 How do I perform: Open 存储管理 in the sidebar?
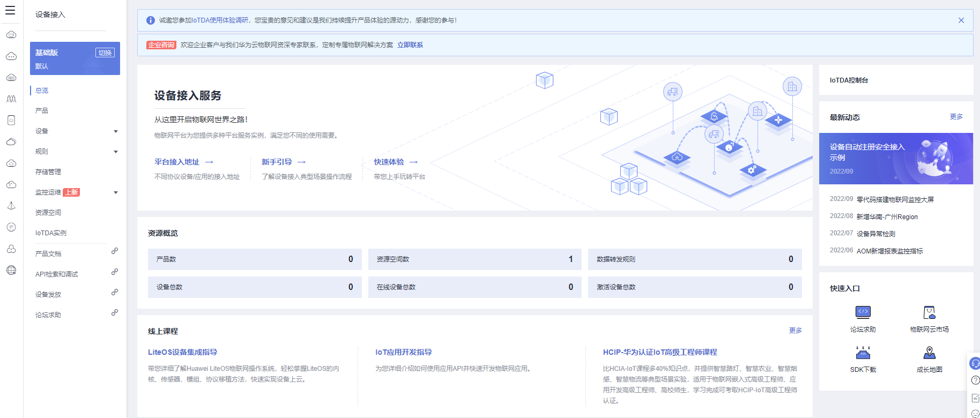click(48, 172)
